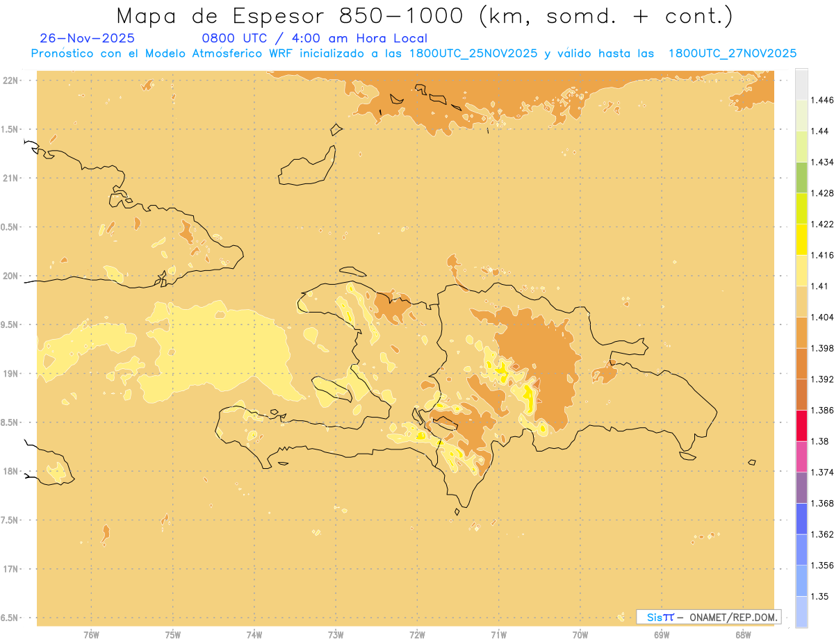Image resolution: width=834 pixels, height=644 pixels.
Task: Click the colorbar value '1.41'
Action: pyautogui.click(x=820, y=286)
